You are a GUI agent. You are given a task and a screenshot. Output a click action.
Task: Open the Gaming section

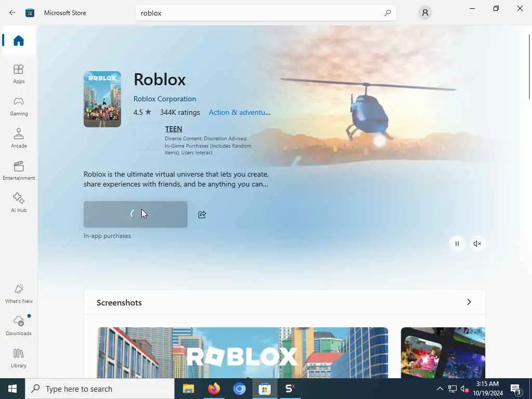pos(19,106)
